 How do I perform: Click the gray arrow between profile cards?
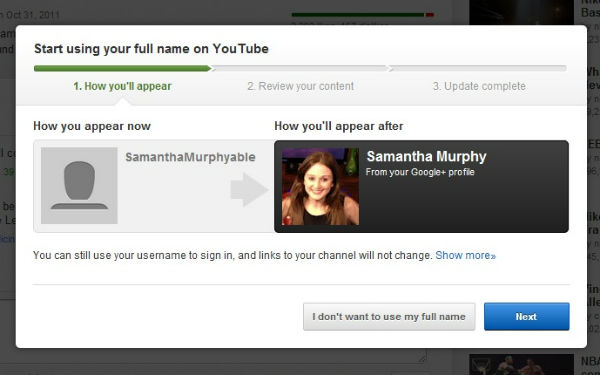tap(249, 190)
